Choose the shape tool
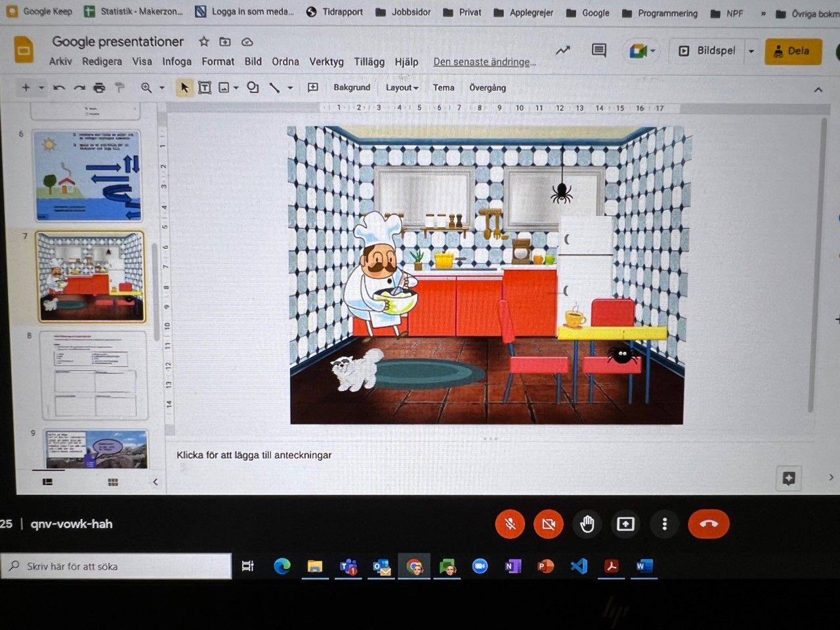The height and width of the screenshot is (630, 840). [x=253, y=87]
